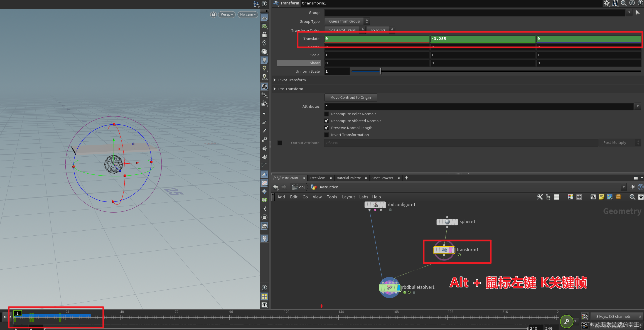Open the Labs menu in network editor
This screenshot has width=644, height=330.
coord(363,197)
